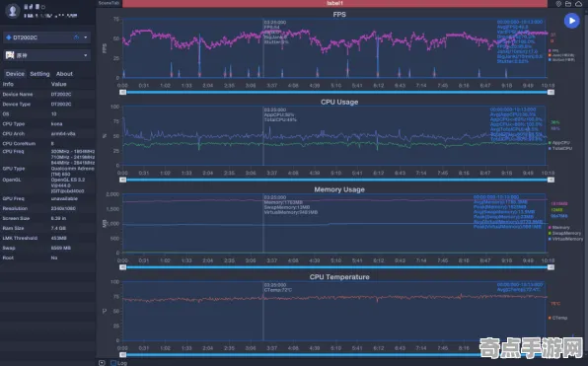588x366 pixels.
Task: Toggle TotalCPU series in CPU legend
Action: (560, 149)
